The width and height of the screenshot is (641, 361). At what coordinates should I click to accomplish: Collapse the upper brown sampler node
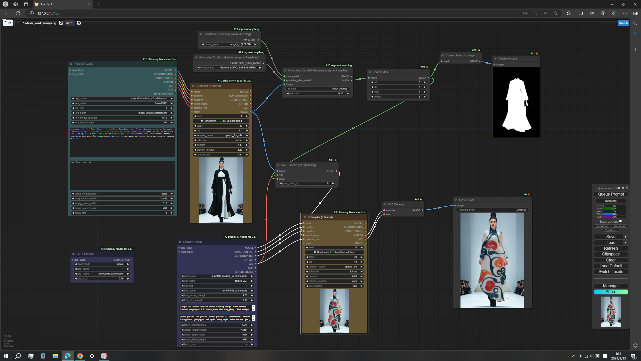click(193, 86)
